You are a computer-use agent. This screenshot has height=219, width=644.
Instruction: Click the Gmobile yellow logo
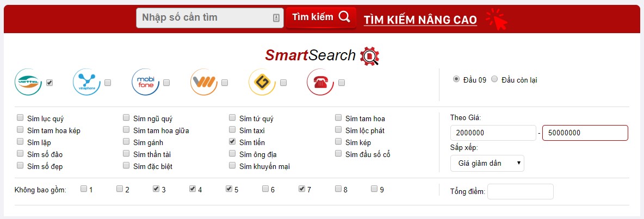click(262, 82)
